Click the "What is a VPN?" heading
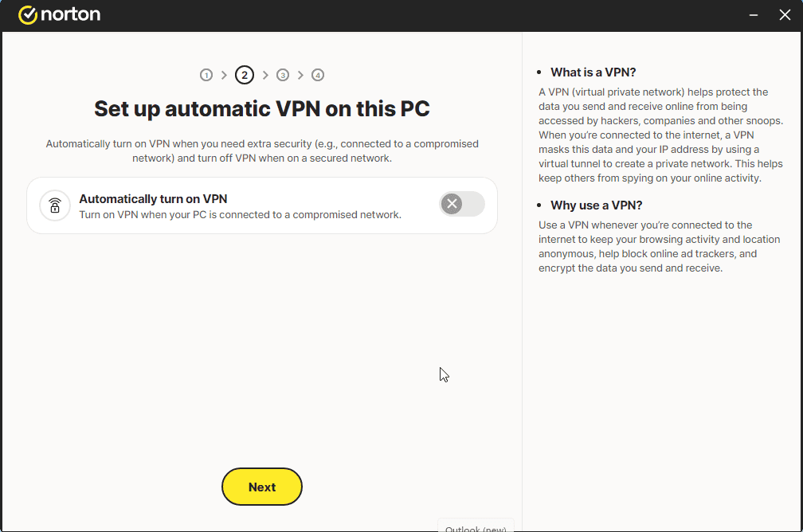The width and height of the screenshot is (803, 532). [593, 72]
